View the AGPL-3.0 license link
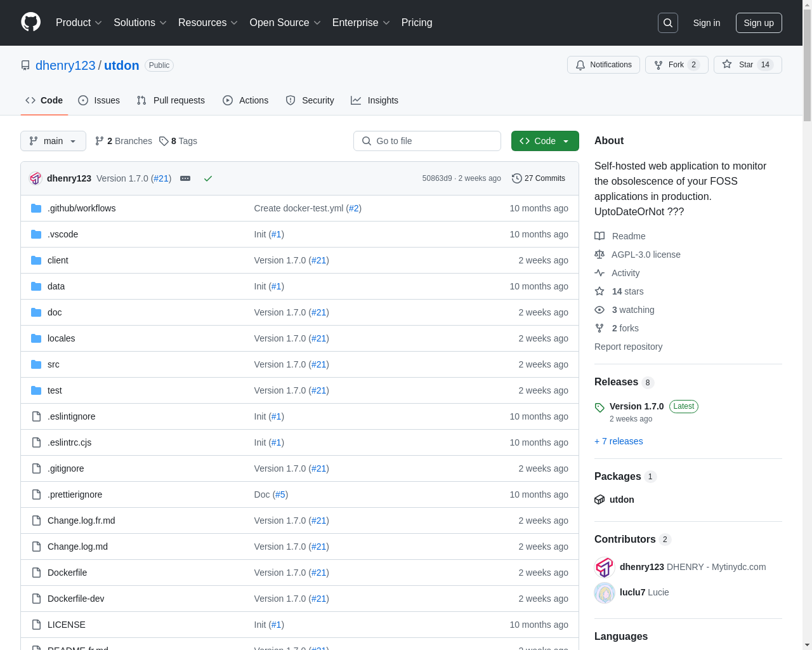This screenshot has width=812, height=650. click(x=638, y=255)
